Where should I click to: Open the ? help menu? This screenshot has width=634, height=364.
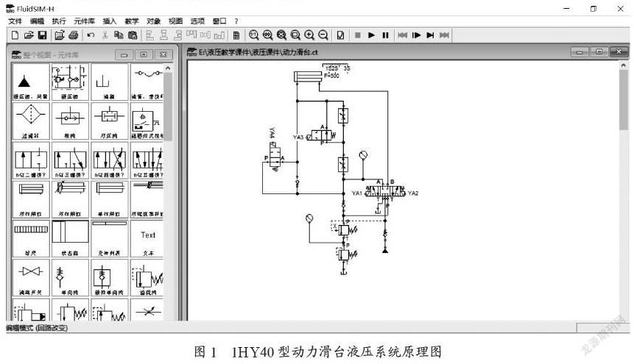236,21
